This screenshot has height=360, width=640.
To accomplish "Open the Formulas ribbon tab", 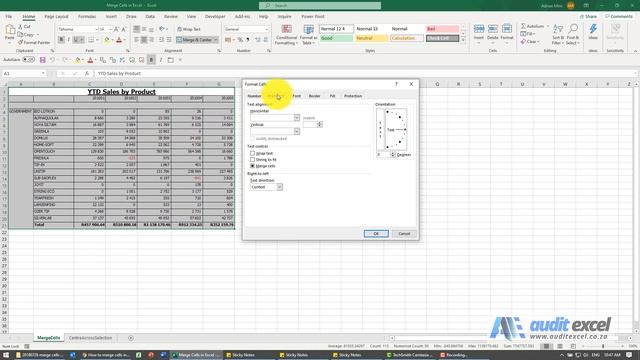I will [87, 17].
